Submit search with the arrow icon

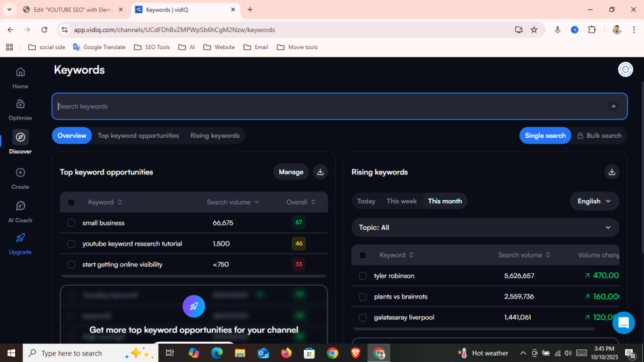613,106
